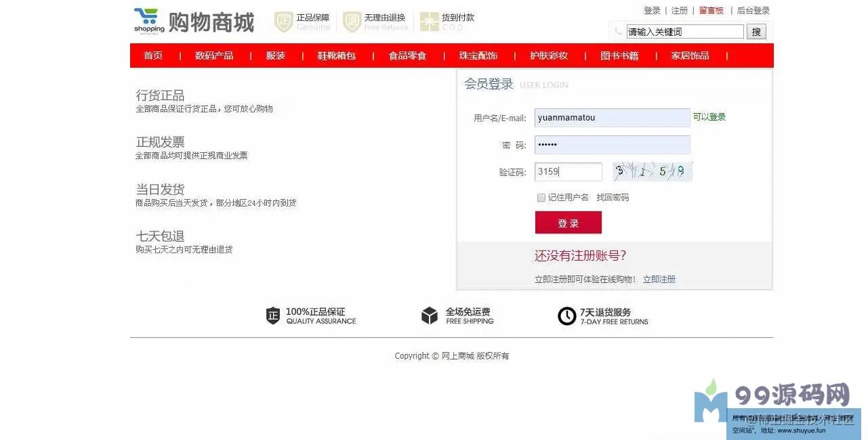The image size is (868, 440).
Task: Click the phone icon beside search box
Action: pos(617,31)
